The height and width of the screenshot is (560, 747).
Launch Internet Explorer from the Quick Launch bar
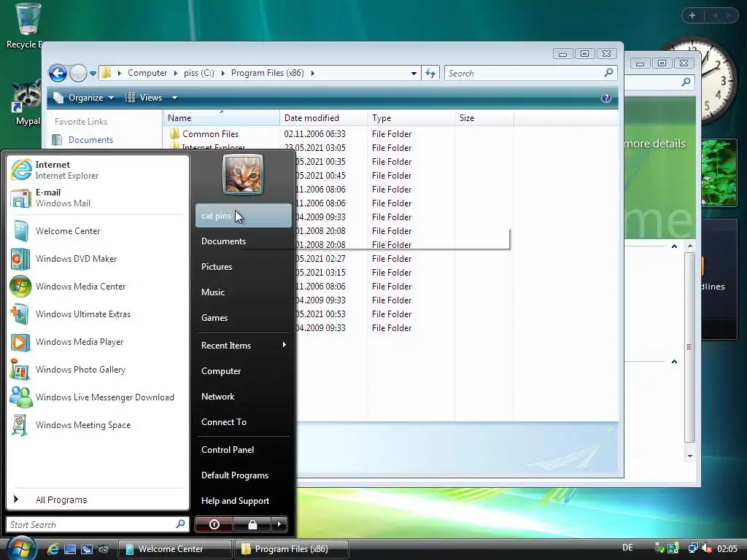tap(53, 549)
